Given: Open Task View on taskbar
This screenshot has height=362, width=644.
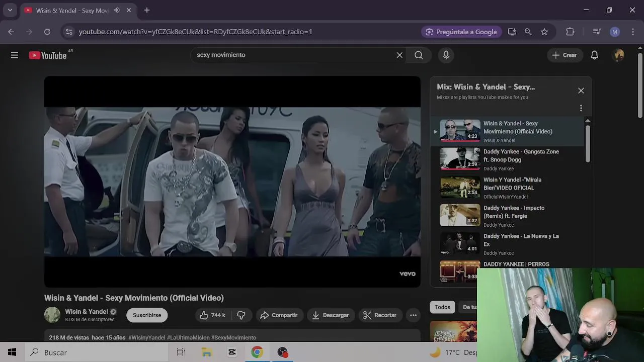Looking at the screenshot, I should [181, 352].
